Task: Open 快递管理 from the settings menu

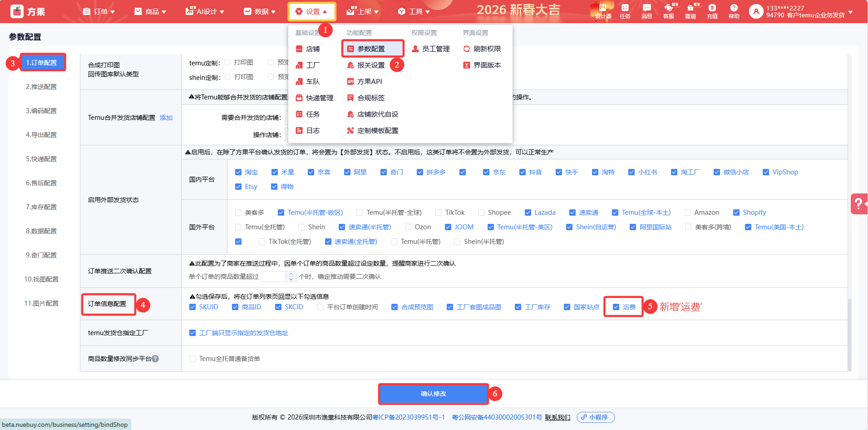Action: pos(315,98)
